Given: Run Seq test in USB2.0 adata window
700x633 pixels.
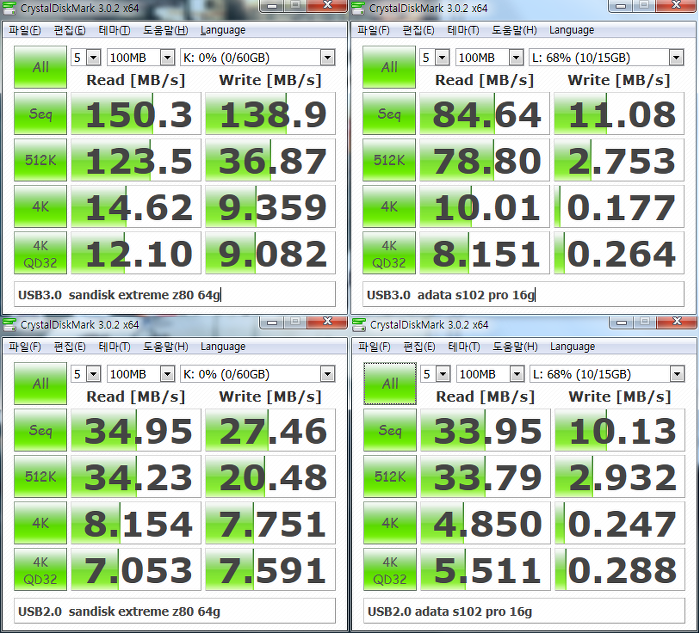Looking at the screenshot, I should tap(390, 430).
